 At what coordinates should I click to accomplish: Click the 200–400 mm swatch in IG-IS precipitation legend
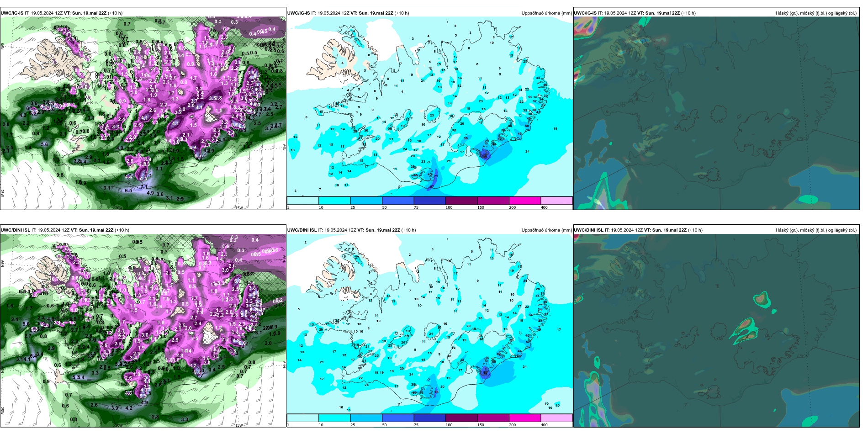[525, 201]
